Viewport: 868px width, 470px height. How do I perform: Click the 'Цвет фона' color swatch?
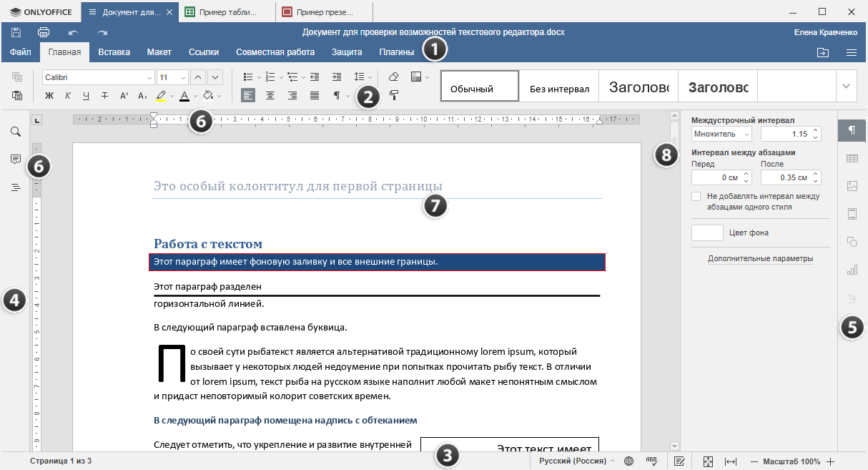point(707,232)
